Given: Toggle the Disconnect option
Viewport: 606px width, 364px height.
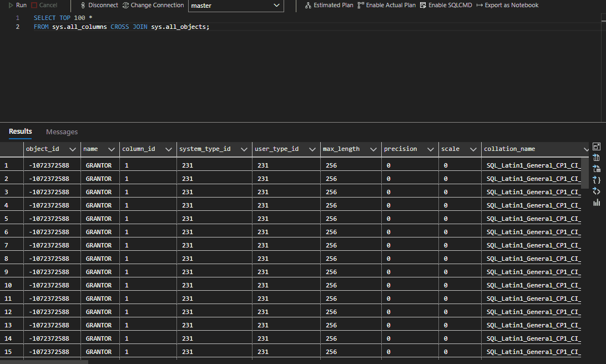Looking at the screenshot, I should 99,5.
